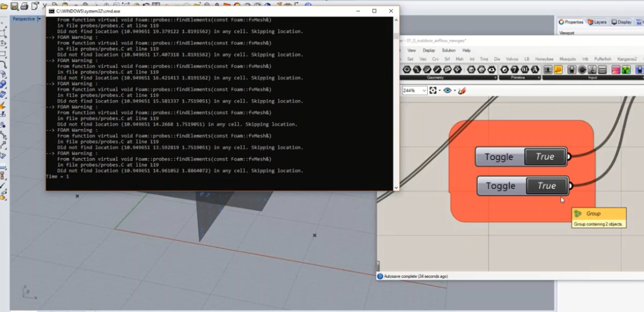Select the Circle geometry parameter icon
The image size is (644, 312).
pyautogui.click(x=407, y=70)
